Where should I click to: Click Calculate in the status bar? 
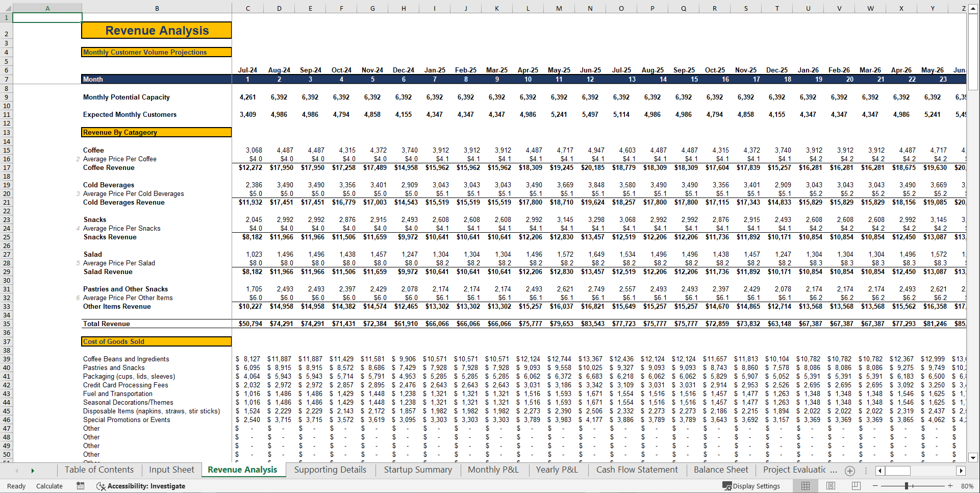[x=49, y=486]
